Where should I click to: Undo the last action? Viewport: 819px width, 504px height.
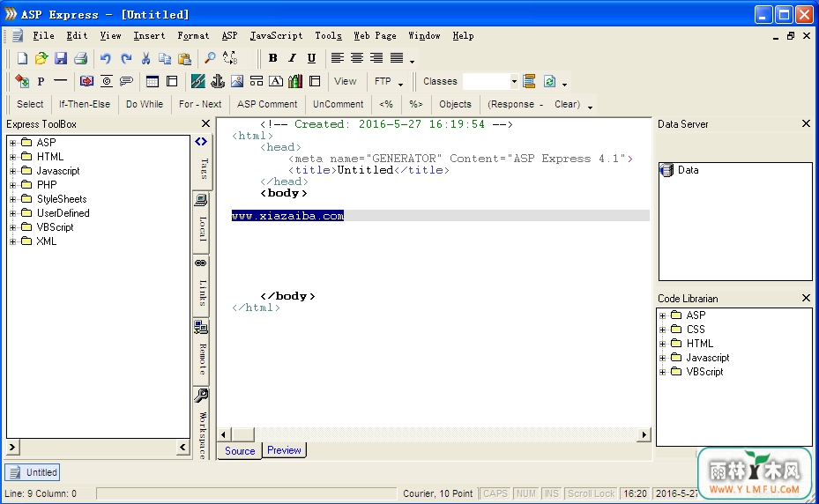point(106,58)
